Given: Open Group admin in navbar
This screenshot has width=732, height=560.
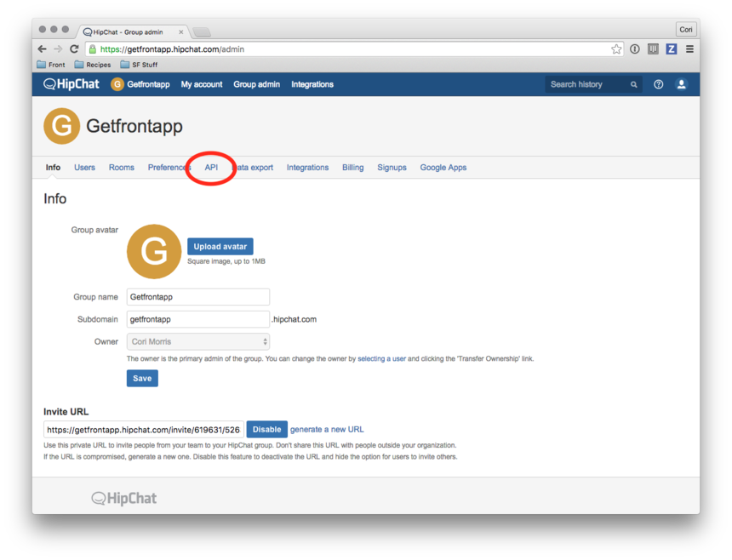Looking at the screenshot, I should pyautogui.click(x=257, y=84).
